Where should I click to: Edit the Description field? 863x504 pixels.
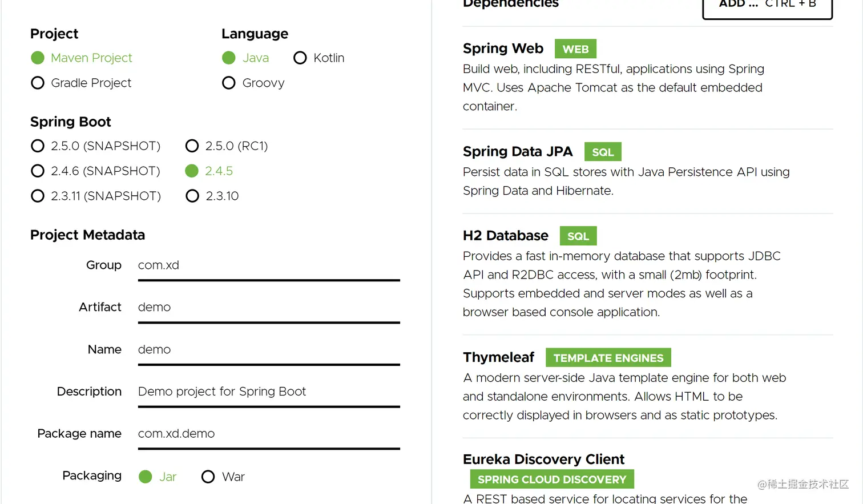pyautogui.click(x=268, y=392)
